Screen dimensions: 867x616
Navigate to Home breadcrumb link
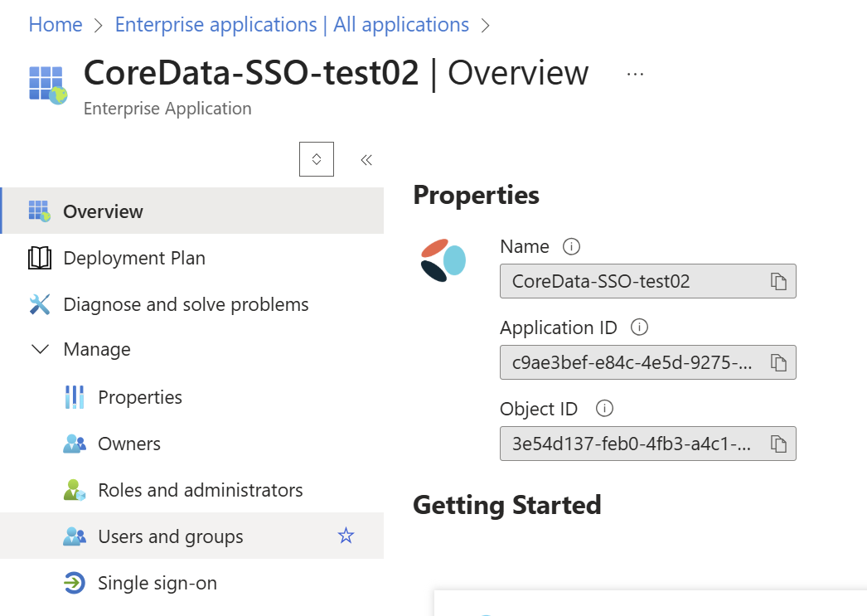coord(56,25)
